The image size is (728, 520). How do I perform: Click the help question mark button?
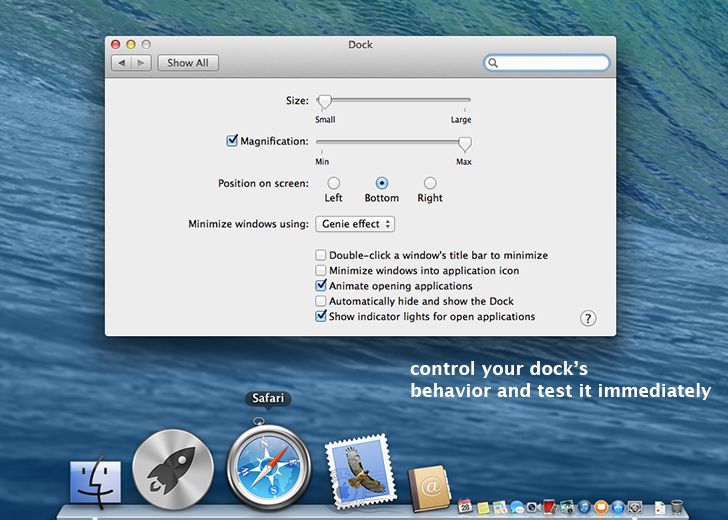point(588,318)
